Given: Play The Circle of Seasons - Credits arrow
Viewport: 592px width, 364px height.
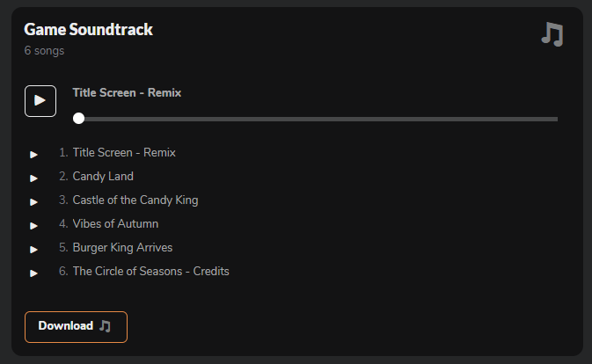Looking at the screenshot, I should [x=33, y=273].
